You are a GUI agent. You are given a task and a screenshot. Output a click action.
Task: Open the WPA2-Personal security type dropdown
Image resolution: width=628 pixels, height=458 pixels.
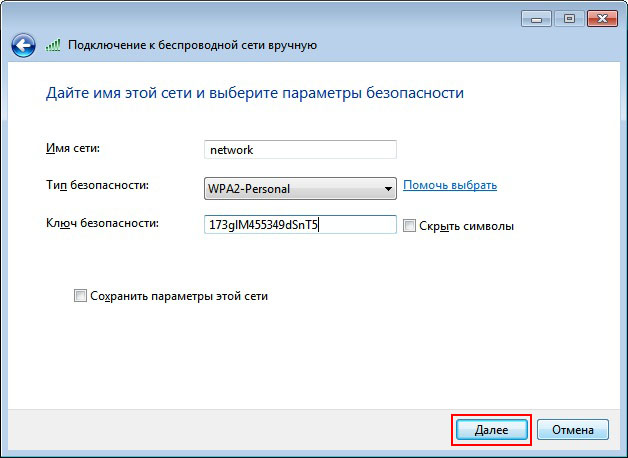click(299, 187)
